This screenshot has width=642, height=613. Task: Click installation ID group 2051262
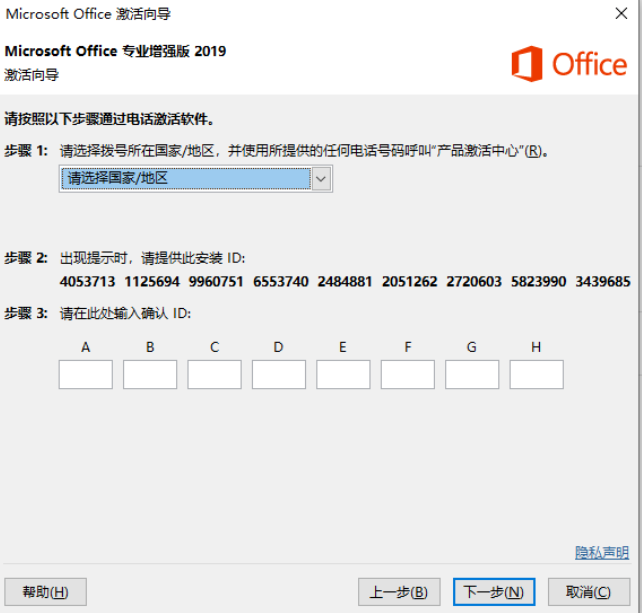point(409,282)
